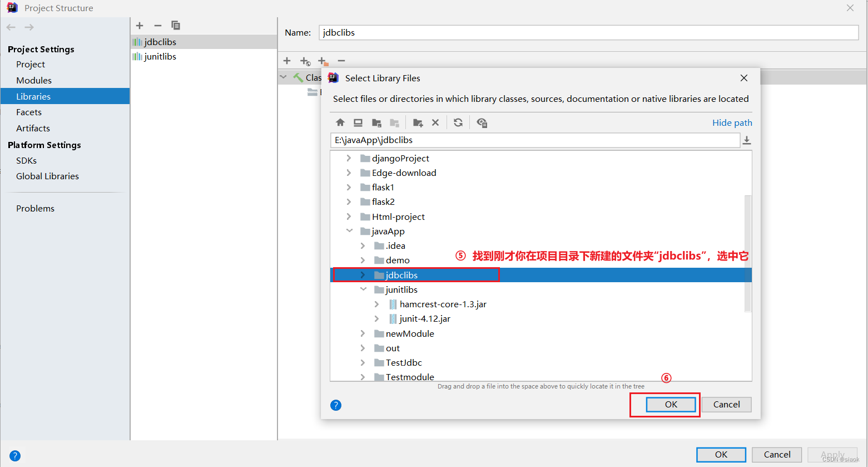Collapse the junitlibs folder
This screenshot has width=868, height=467.
(x=363, y=289)
